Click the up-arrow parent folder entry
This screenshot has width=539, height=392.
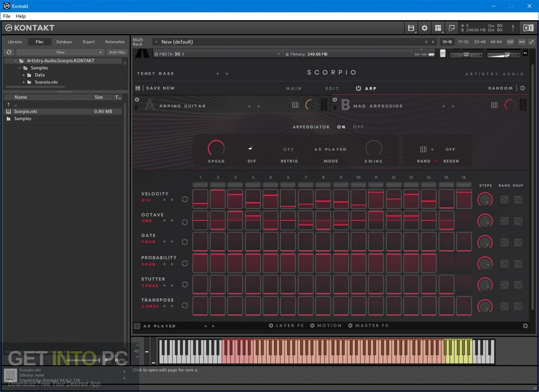pos(8,104)
